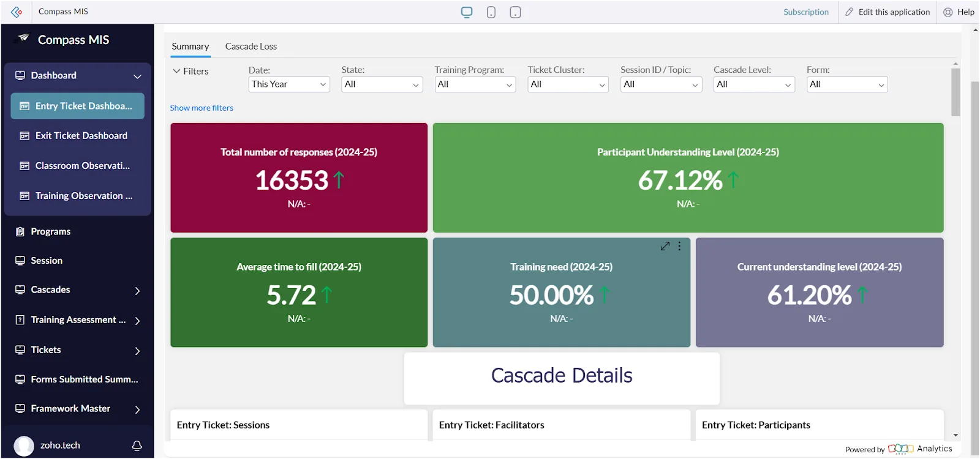Switch to tablet preview device icon

[x=516, y=12]
